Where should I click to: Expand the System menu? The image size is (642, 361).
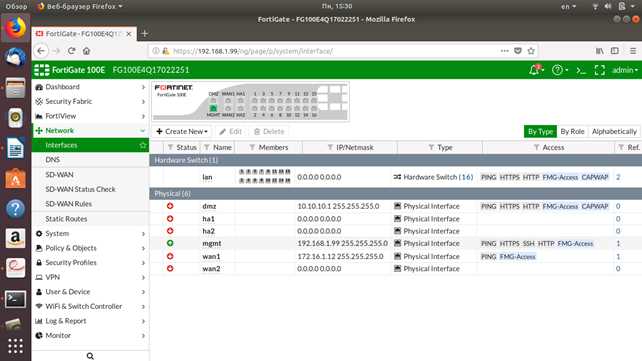[90, 233]
